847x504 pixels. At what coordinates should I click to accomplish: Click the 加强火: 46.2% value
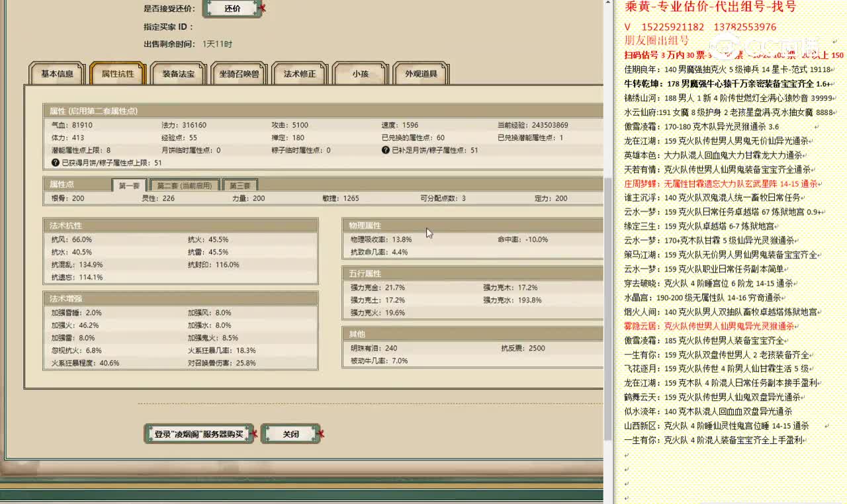point(75,325)
